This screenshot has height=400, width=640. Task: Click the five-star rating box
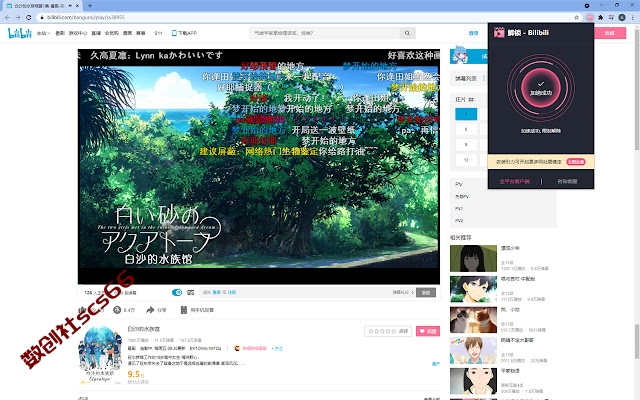pos(388,331)
